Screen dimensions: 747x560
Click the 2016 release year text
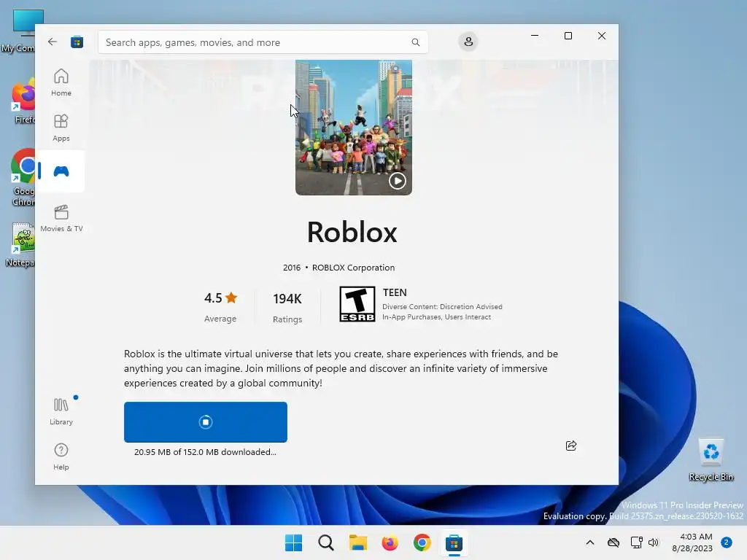292,268
